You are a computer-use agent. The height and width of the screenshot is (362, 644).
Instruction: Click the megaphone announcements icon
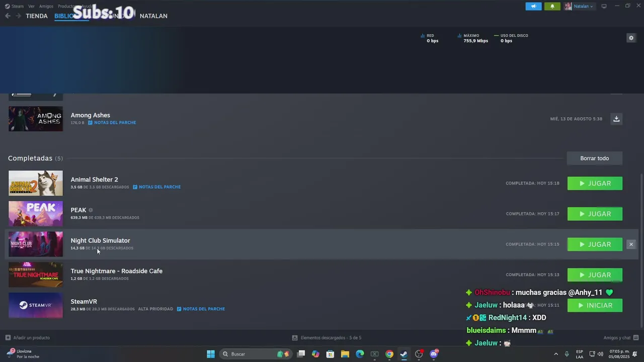533,6
